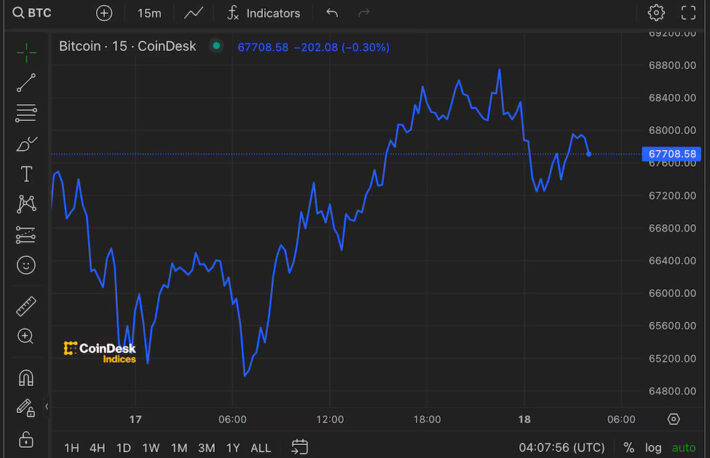Select the brush drawing tool
The width and height of the screenshot is (710, 458).
coord(26,144)
